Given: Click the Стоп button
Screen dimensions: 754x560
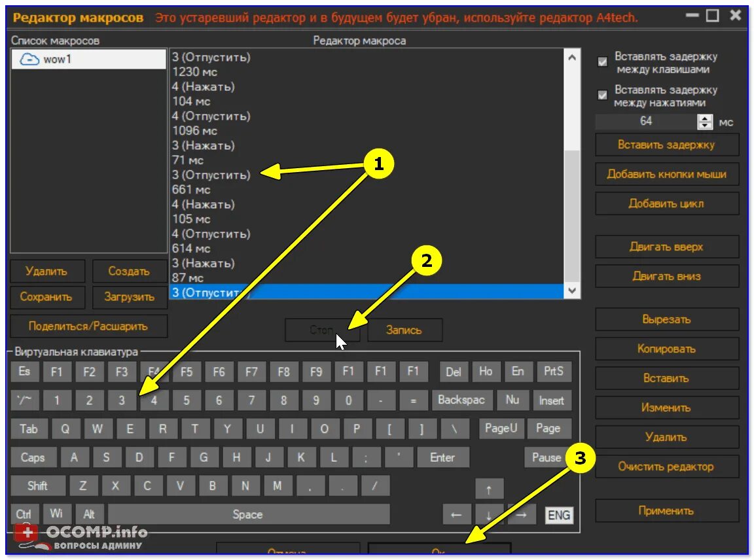Looking at the screenshot, I should [321, 330].
